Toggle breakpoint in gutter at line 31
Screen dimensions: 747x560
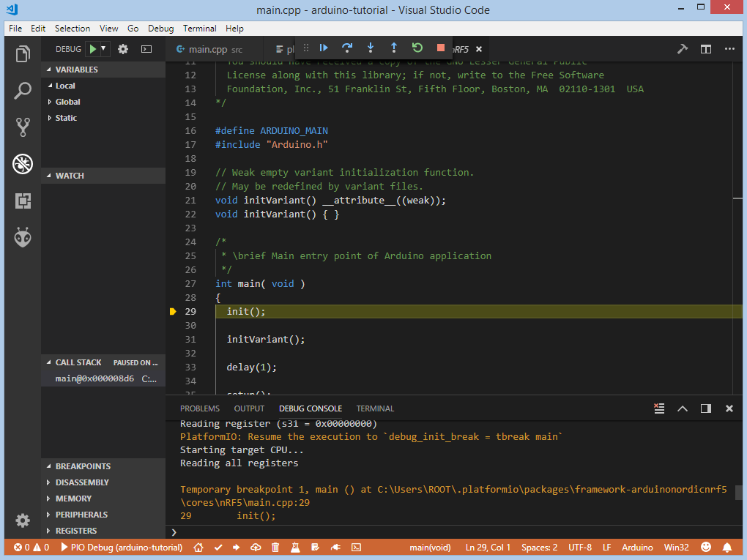[x=173, y=340]
